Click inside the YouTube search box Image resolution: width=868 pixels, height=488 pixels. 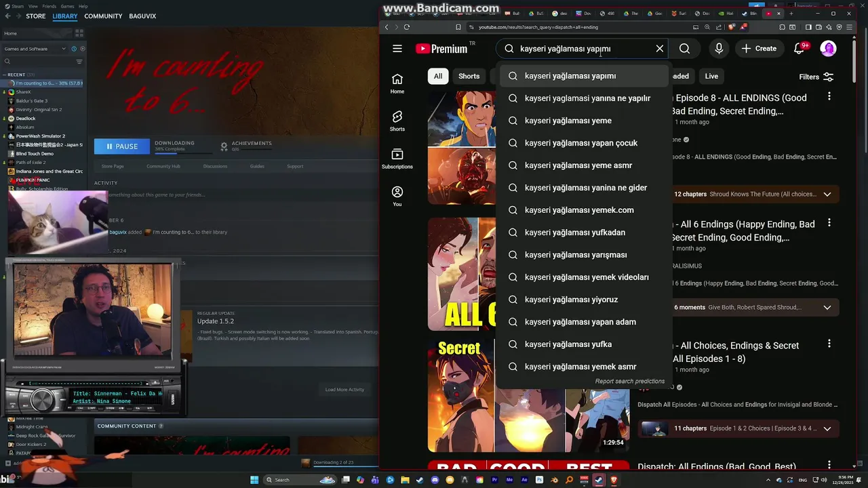tap(583, 49)
